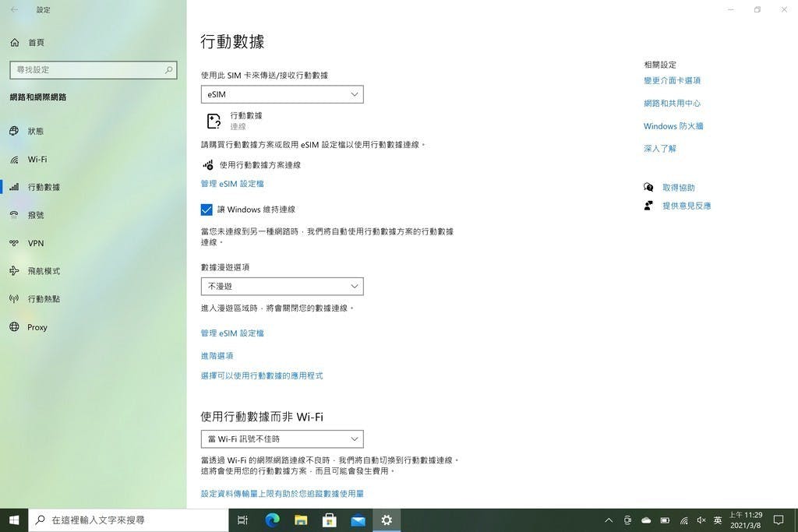
Task: Click the OneDrive cloud tray icon
Action: [646, 520]
